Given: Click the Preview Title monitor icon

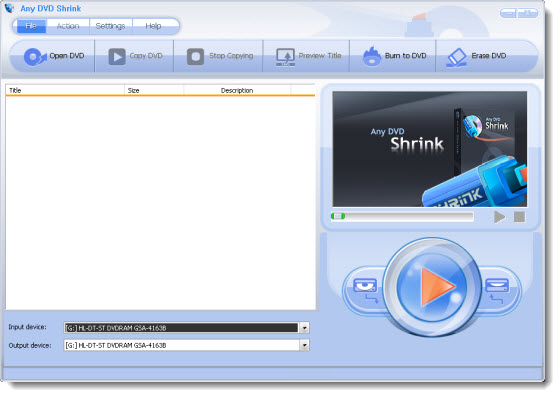Looking at the screenshot, I should (285, 57).
